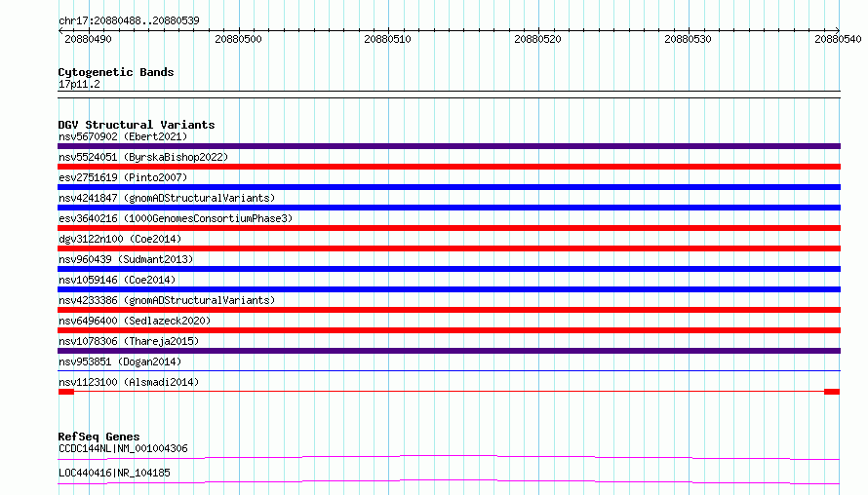Click the blue bar under esv2751619
Image resolution: width=868 pixels, height=495 pixels.
tap(449, 187)
